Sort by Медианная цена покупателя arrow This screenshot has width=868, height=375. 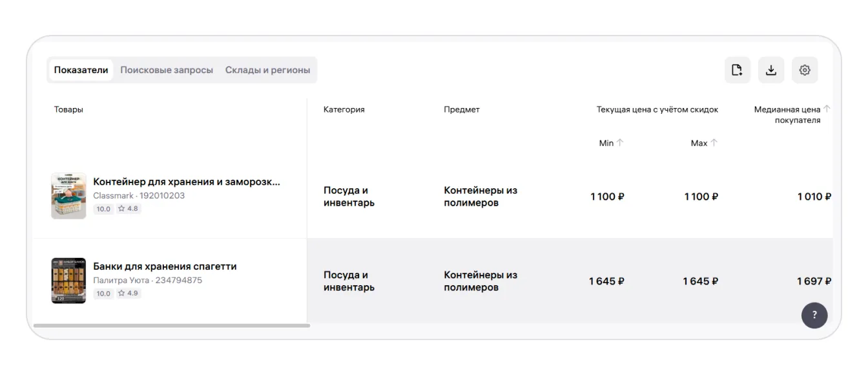coord(827,109)
